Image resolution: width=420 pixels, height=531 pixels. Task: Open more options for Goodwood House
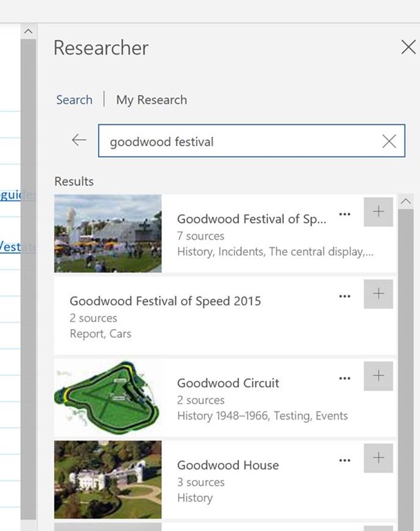tap(345, 460)
